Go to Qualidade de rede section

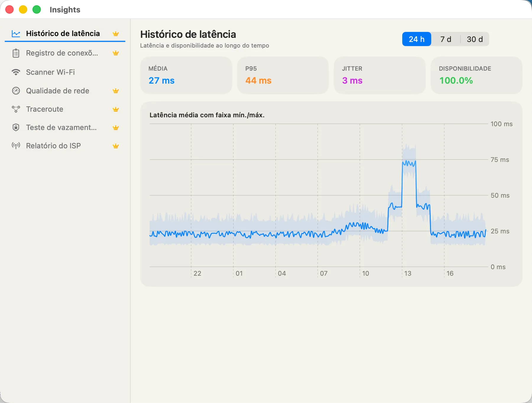(x=65, y=91)
